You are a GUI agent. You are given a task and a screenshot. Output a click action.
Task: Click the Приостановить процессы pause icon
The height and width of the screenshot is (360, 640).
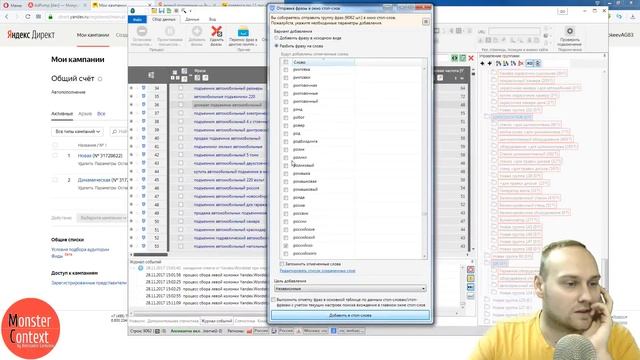pyautogui.click(x=170, y=31)
